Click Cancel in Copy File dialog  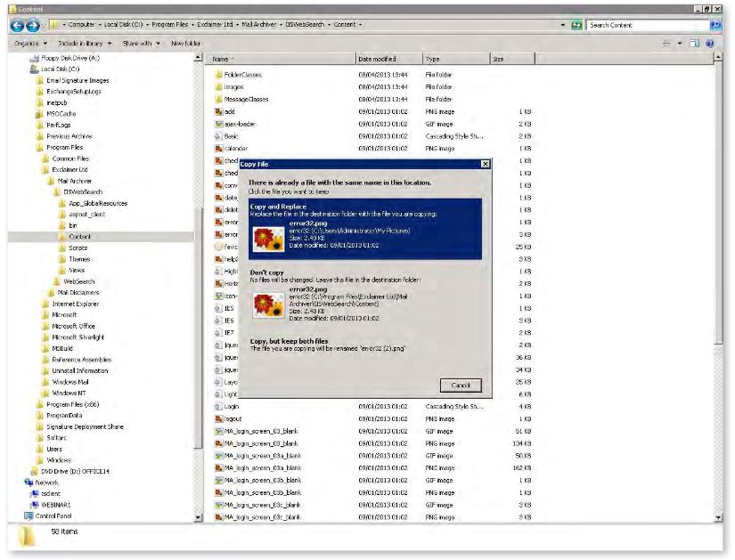point(461,386)
